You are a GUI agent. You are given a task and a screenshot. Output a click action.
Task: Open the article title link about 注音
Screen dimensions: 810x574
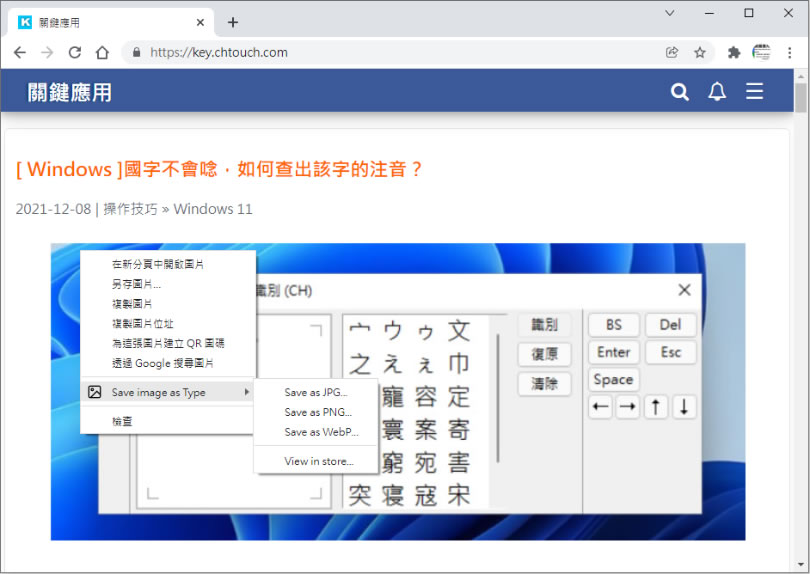click(219, 169)
